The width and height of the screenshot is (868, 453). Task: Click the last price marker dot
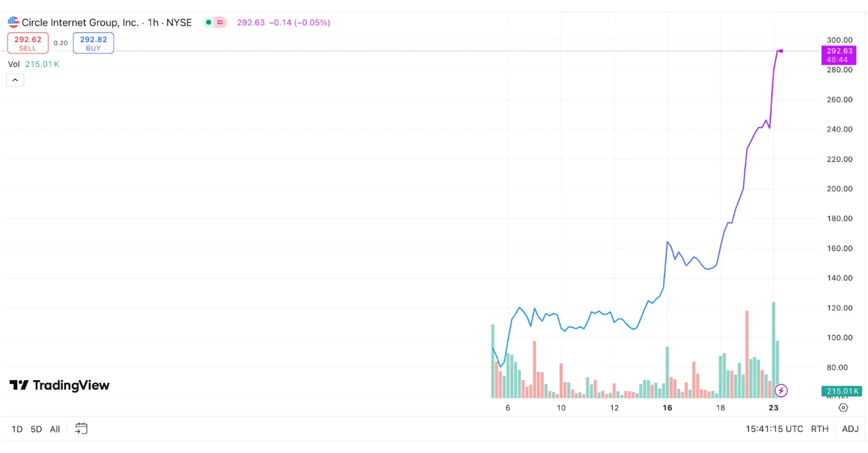[780, 51]
